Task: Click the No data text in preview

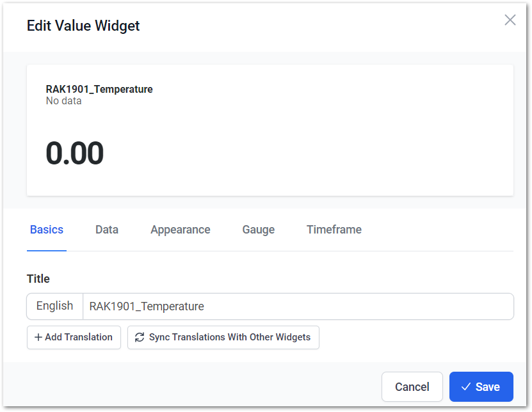Action: 63,100
